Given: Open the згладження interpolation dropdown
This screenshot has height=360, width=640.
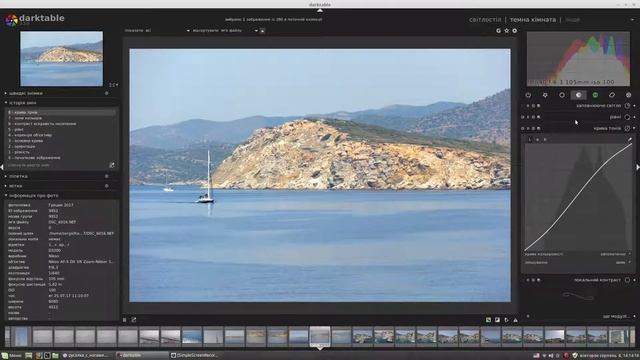Looking at the screenshot, I should tap(578, 262).
